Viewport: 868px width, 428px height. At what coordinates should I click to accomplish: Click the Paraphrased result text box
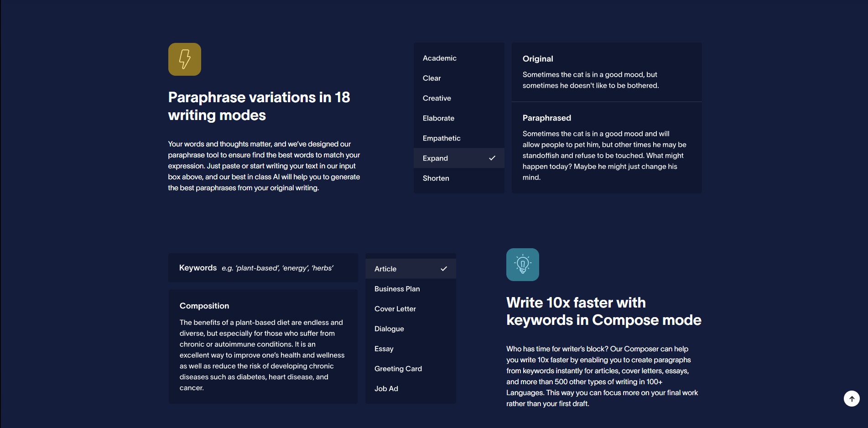tap(607, 148)
